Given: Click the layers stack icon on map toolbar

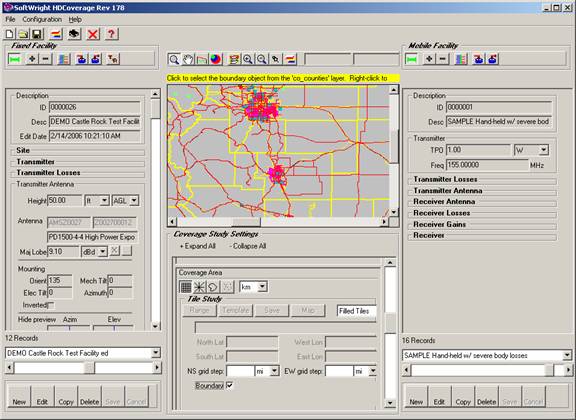Looking at the screenshot, I should (234, 59).
